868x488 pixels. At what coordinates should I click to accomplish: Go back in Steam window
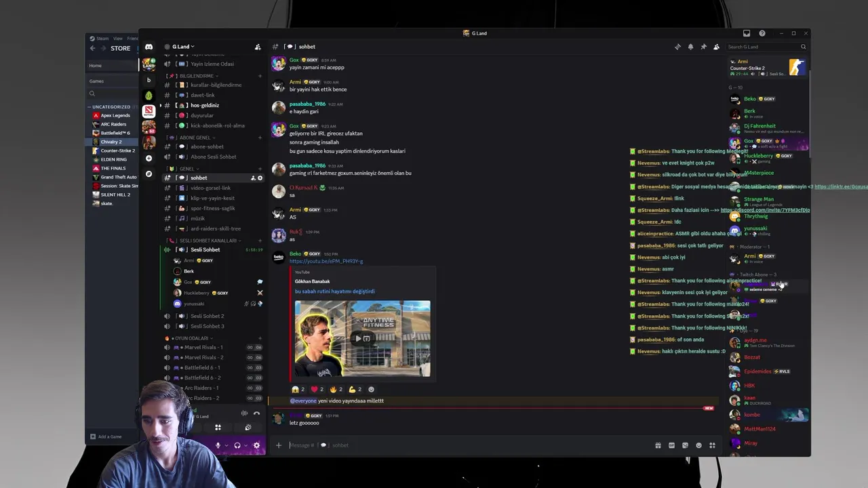(x=93, y=48)
